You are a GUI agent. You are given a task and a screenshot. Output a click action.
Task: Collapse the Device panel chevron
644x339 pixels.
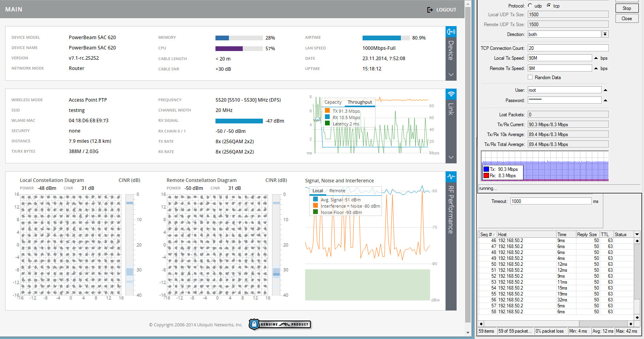pos(451,75)
